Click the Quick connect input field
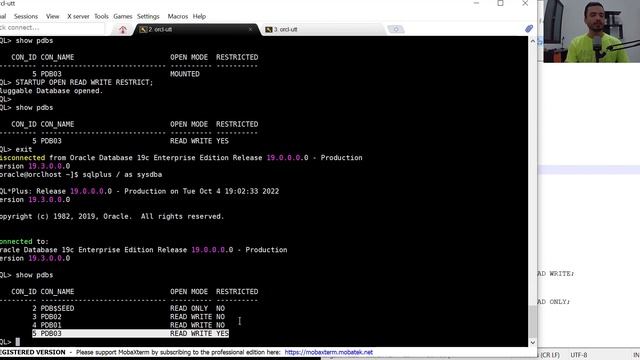640x360 pixels. coord(51,28)
